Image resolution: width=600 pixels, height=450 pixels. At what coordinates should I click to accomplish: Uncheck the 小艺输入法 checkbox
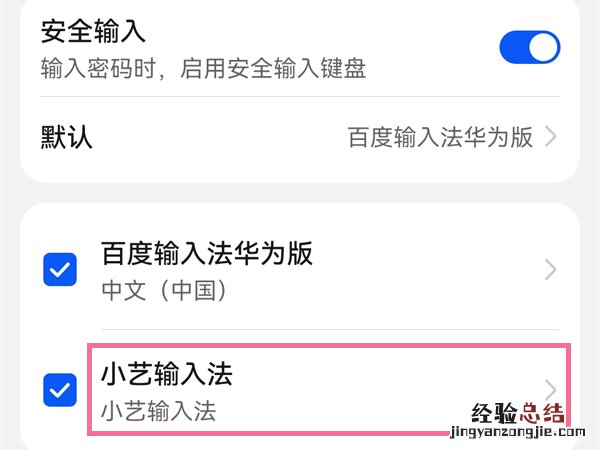pyautogui.click(x=61, y=390)
